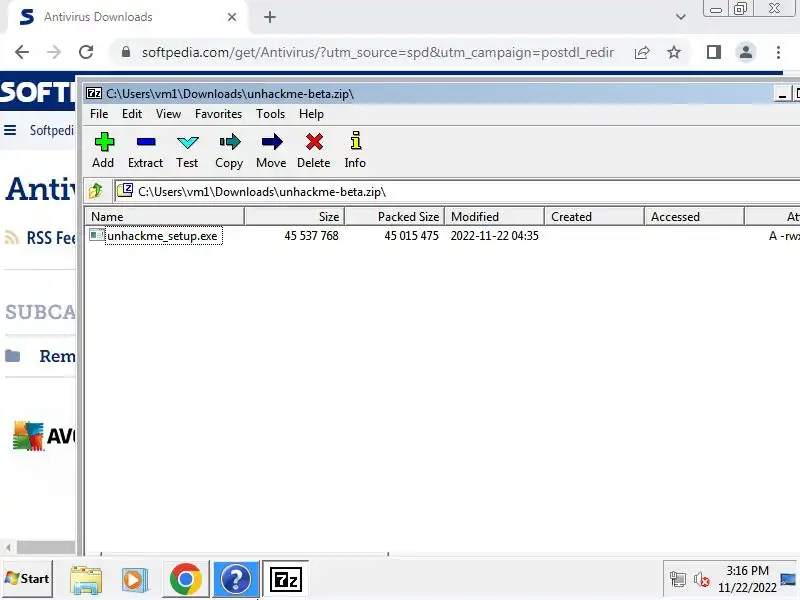800x600 pixels.
Task: Toggle Chrome side panel icon
Action: [714, 52]
